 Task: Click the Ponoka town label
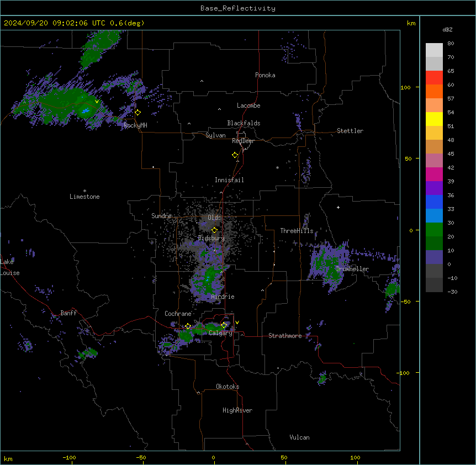pos(265,75)
